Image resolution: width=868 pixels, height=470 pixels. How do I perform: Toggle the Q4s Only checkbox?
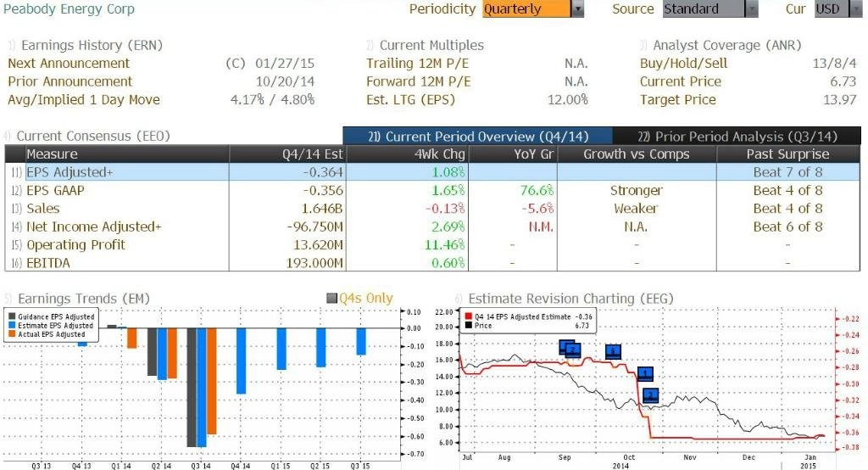coord(332,299)
